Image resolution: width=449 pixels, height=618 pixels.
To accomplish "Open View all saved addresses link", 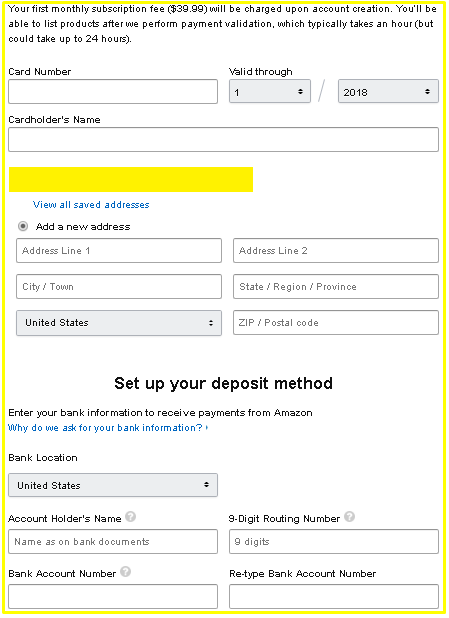I will [x=91, y=205].
